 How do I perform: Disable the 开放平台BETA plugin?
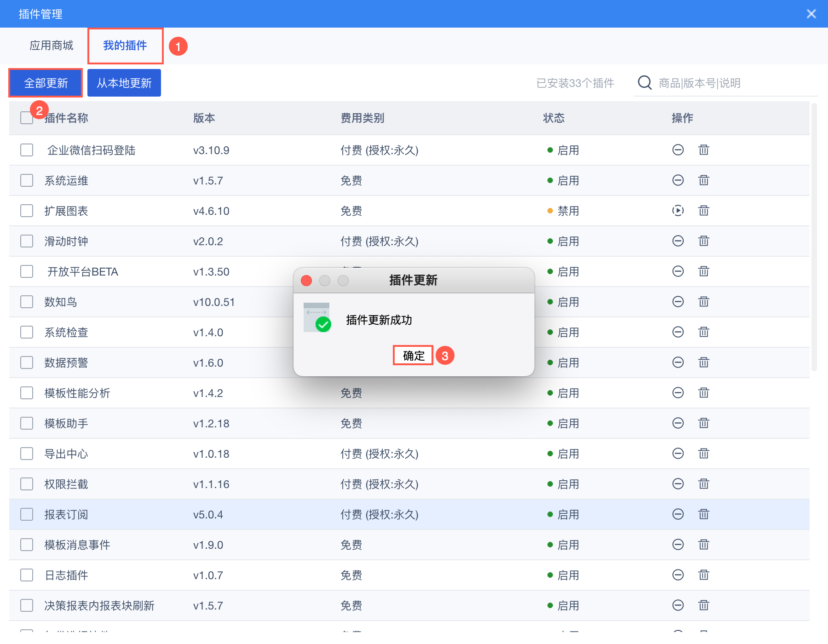(678, 271)
